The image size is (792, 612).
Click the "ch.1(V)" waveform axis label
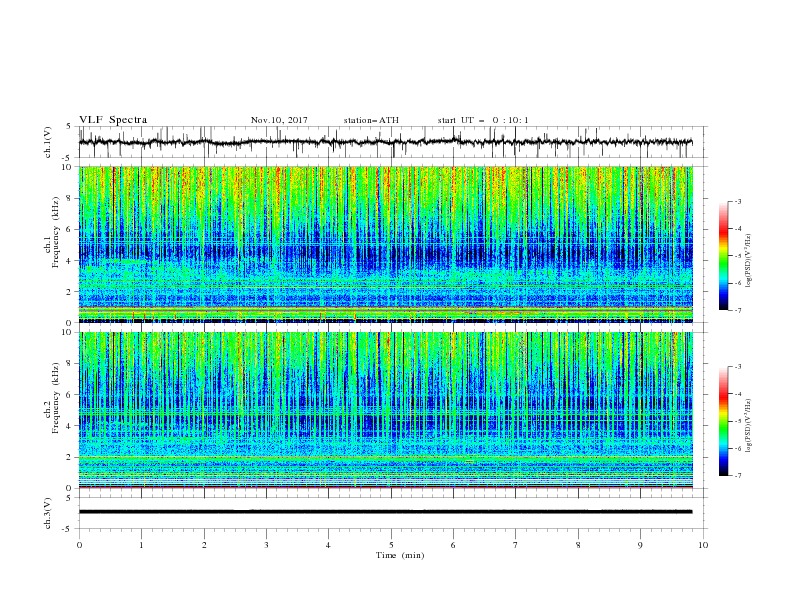[x=48, y=142]
